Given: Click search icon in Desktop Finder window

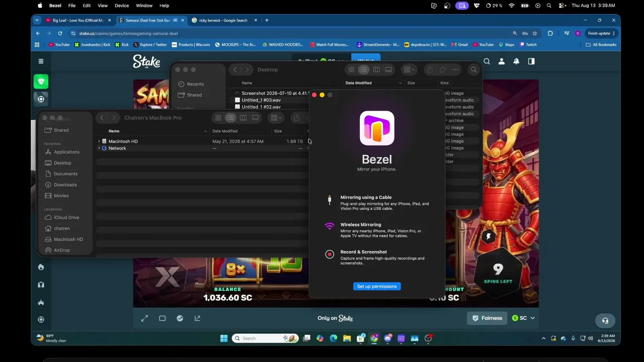Looking at the screenshot, I should point(473,69).
